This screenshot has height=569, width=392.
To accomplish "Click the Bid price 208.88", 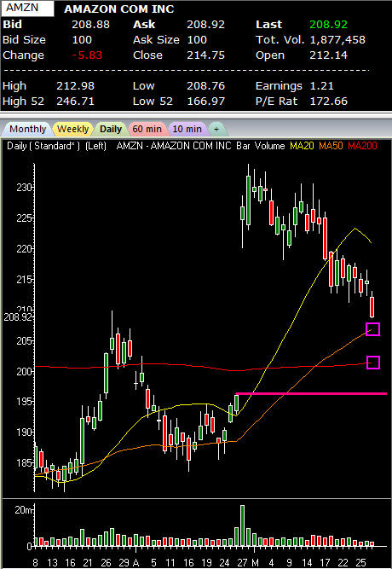I will tap(90, 25).
